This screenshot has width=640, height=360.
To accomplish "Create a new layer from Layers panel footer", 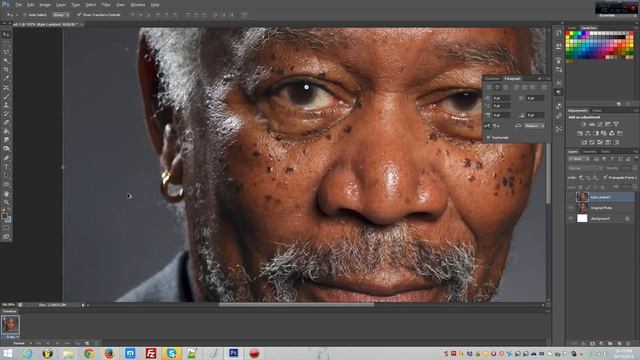I will point(619,344).
